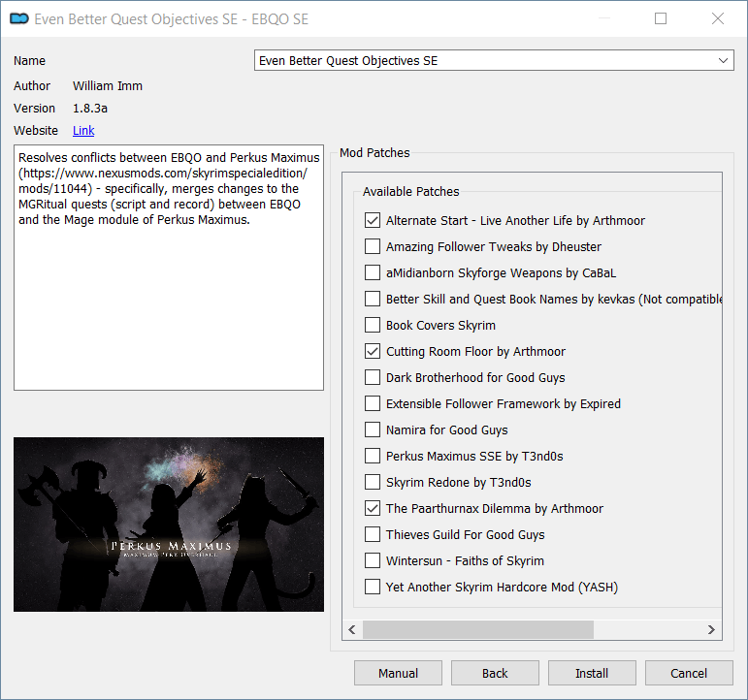Tick Wintersun - Faiths of Skyrim checkbox
This screenshot has height=700, width=748.
point(373,560)
